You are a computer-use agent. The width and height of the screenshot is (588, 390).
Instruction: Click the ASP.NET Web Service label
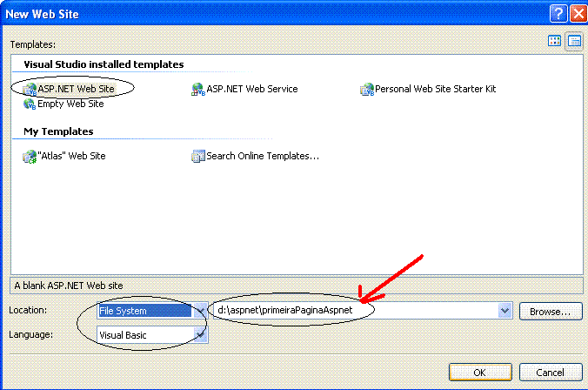pos(252,89)
